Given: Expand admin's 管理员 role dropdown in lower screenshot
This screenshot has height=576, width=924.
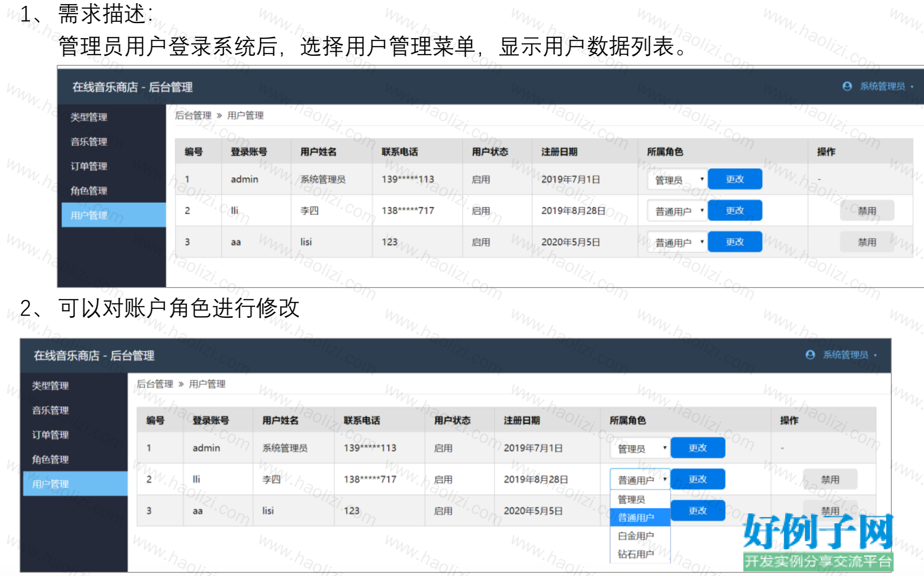Looking at the screenshot, I should pyautogui.click(x=640, y=449).
